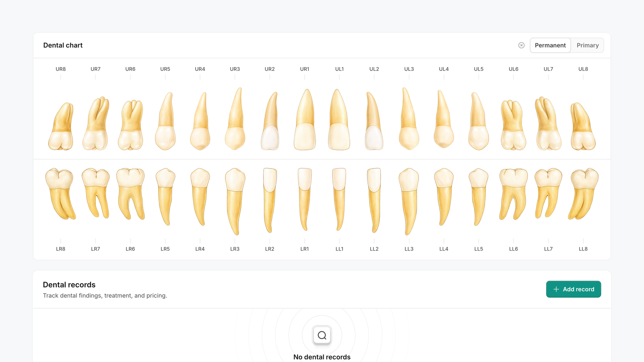Choose the UL3 canine tooth illustration
Screen dimensions: 644x362
click(409, 119)
